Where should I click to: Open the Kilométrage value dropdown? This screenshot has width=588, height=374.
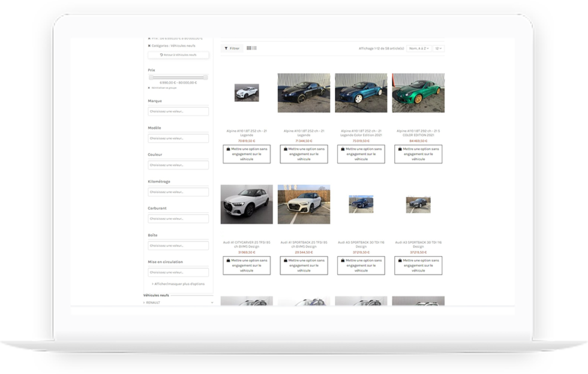179,192
